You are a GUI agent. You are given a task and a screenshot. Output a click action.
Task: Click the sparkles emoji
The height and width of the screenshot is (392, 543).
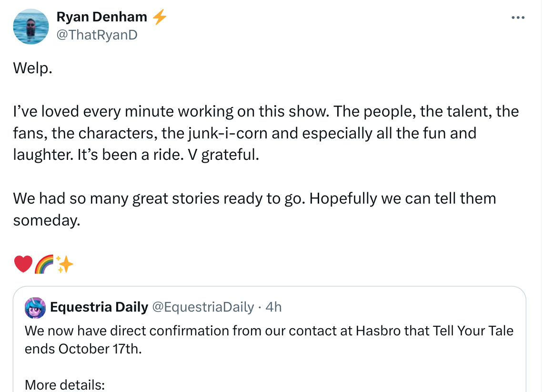(65, 264)
